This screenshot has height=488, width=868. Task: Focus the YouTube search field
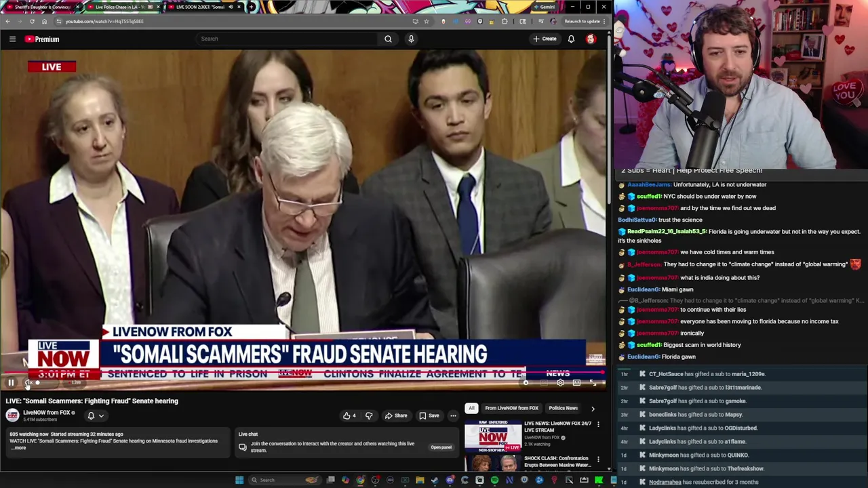[x=287, y=39]
